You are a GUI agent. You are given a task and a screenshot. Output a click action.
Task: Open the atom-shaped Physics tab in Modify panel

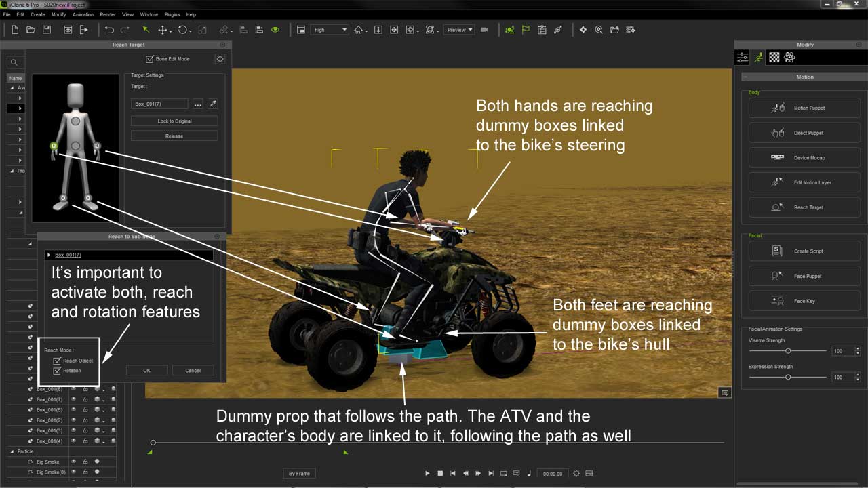pos(789,58)
